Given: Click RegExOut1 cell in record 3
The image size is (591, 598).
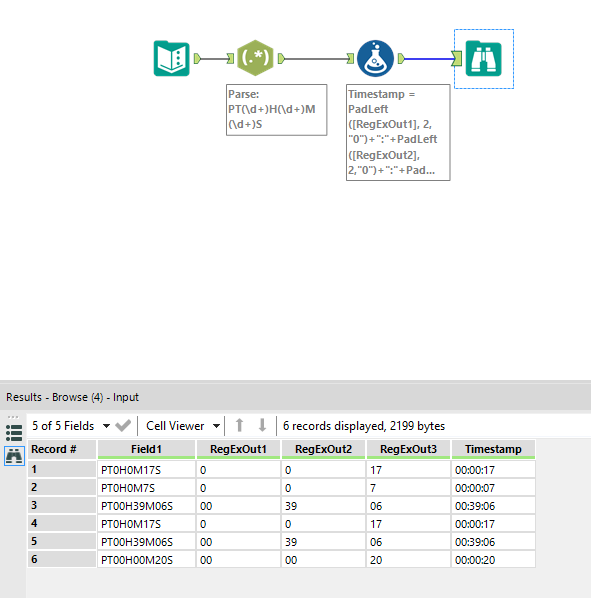Looking at the screenshot, I should pos(238,506).
